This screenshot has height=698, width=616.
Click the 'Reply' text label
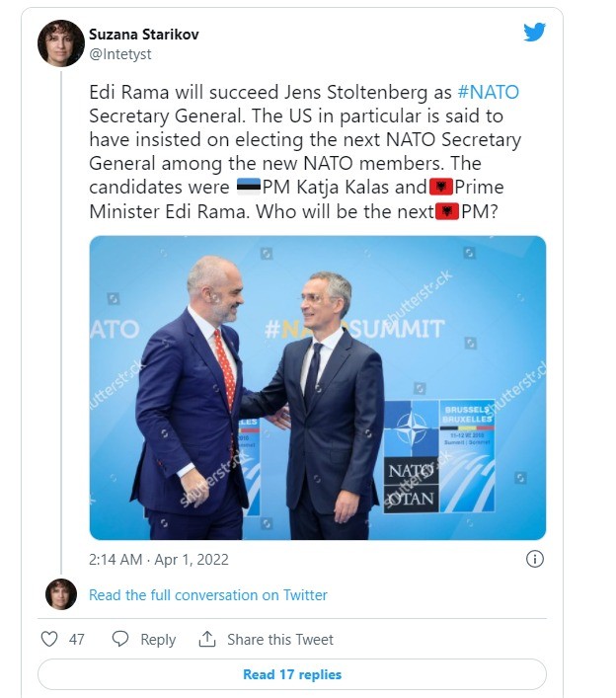[158, 640]
